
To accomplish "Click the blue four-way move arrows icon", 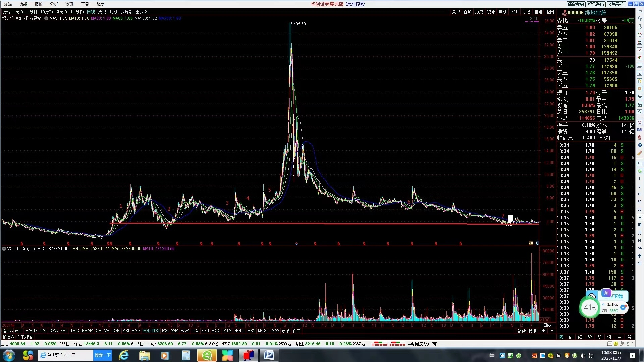I will [640, 145].
